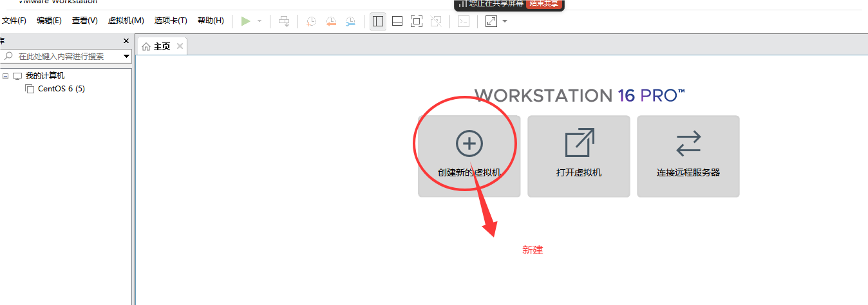
Task: Open the power options dropdown arrow
Action: tap(259, 21)
